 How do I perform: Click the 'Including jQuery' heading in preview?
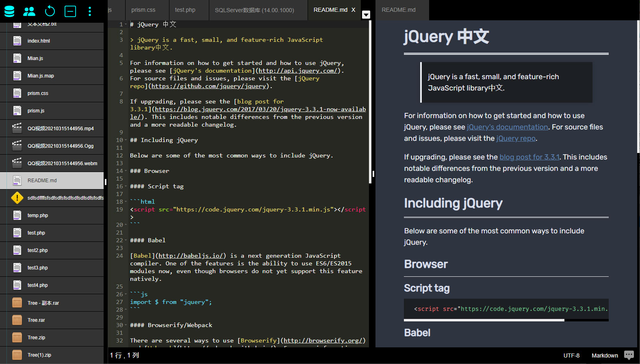point(453,203)
